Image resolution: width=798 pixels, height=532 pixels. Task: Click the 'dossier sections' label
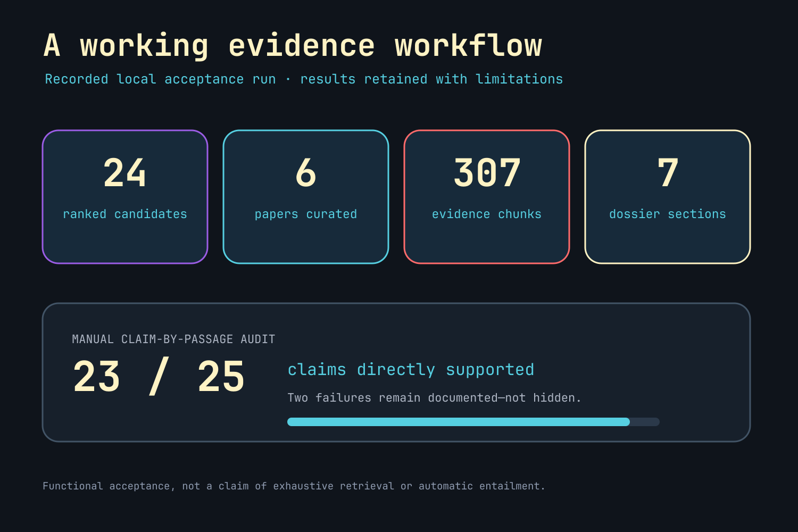(x=668, y=214)
